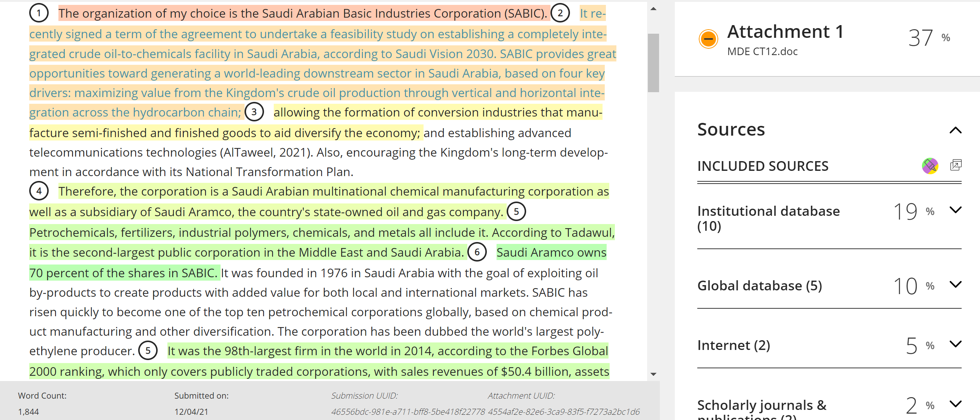Image resolution: width=980 pixels, height=420 pixels.
Task: Click the 10 % global database value
Action: 914,286
